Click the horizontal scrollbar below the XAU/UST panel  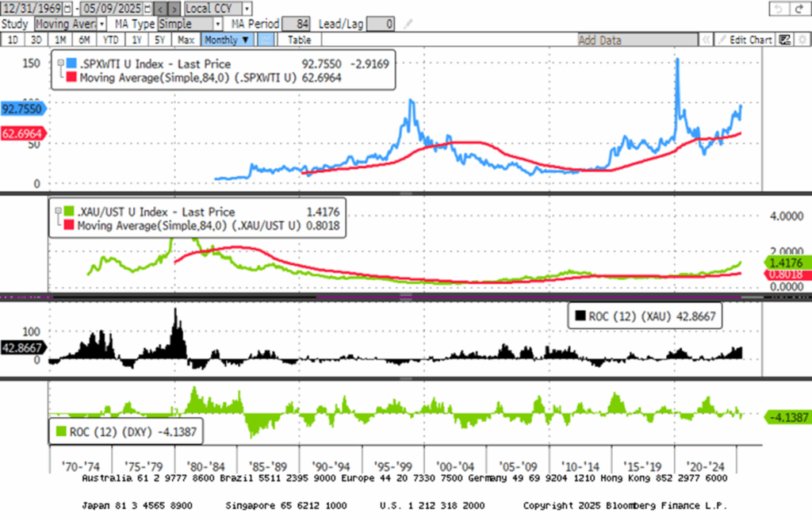coord(406,297)
